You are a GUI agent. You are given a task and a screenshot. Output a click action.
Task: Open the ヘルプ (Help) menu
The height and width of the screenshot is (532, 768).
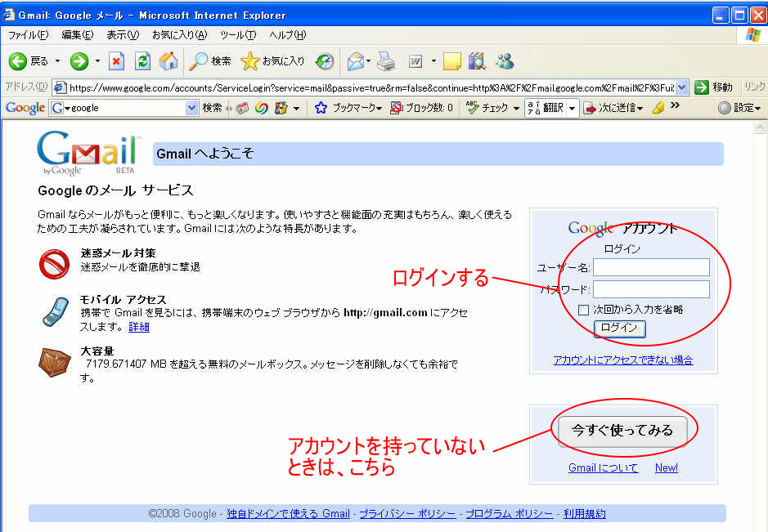pos(288,35)
